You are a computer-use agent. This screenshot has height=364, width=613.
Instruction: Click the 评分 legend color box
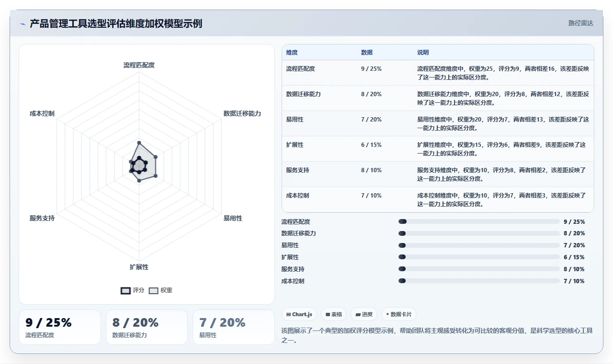(x=125, y=290)
